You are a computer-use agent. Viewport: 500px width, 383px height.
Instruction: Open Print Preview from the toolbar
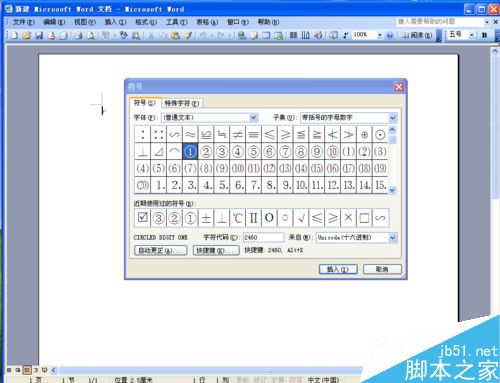(91, 35)
